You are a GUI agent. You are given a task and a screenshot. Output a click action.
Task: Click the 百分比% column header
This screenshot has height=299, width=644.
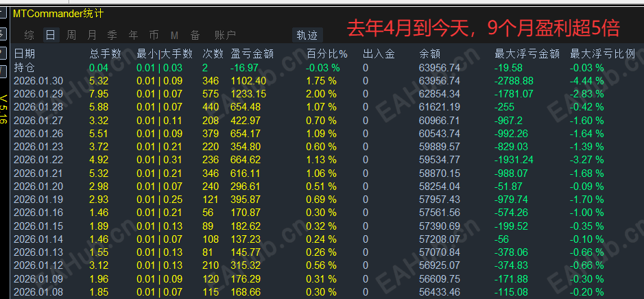tap(327, 53)
